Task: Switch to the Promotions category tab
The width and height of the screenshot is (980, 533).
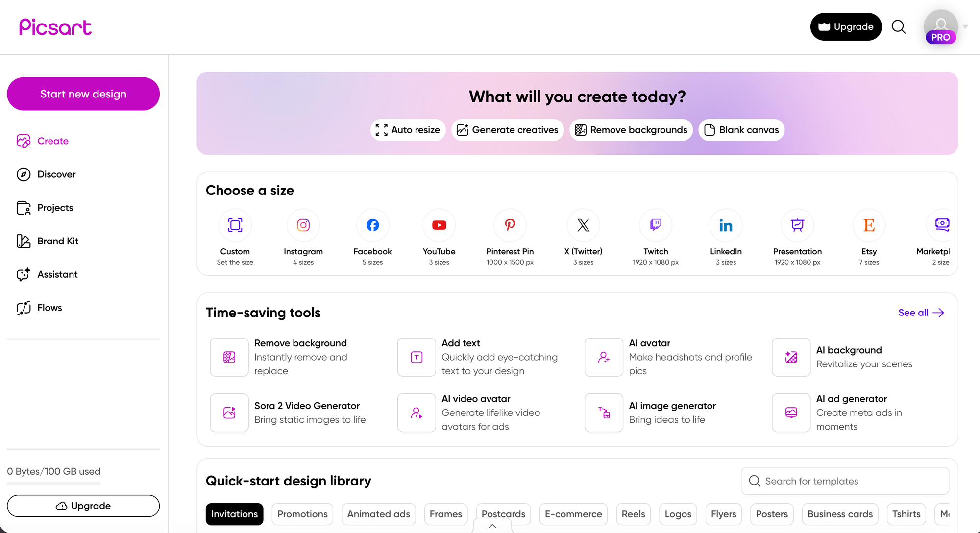Action: (302, 514)
